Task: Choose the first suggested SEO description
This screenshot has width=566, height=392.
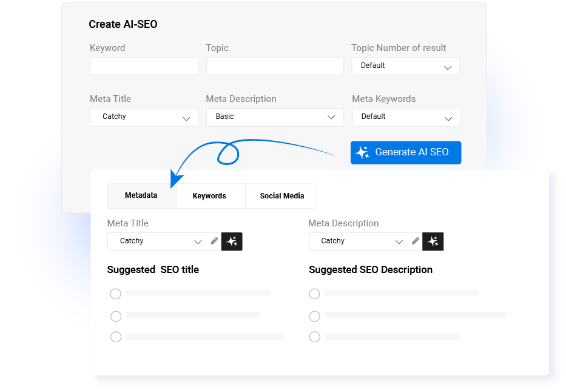Action: tap(314, 294)
